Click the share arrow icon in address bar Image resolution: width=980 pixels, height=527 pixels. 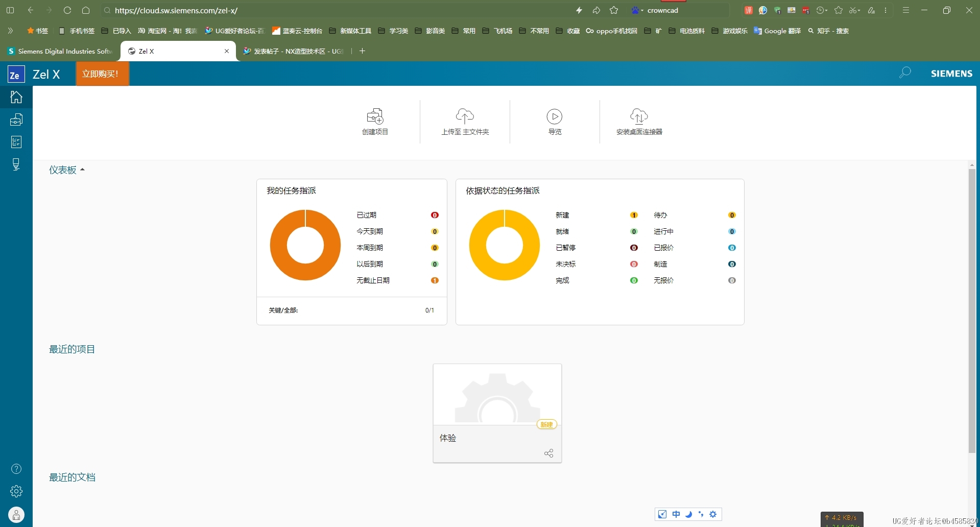click(x=596, y=10)
